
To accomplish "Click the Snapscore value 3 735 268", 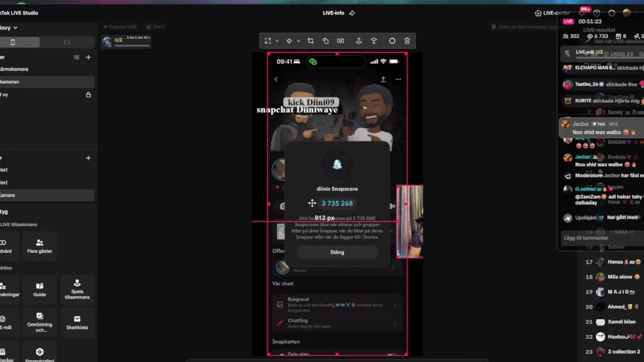I will 337,203.
